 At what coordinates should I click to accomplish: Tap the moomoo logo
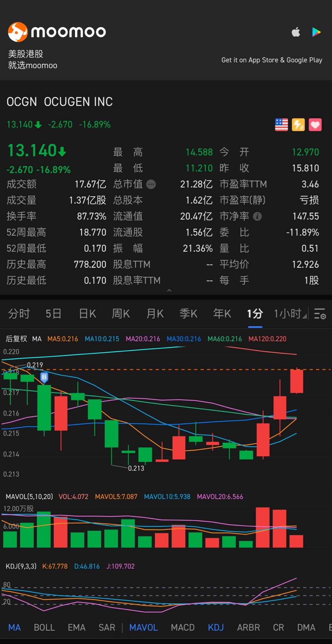pos(57,32)
